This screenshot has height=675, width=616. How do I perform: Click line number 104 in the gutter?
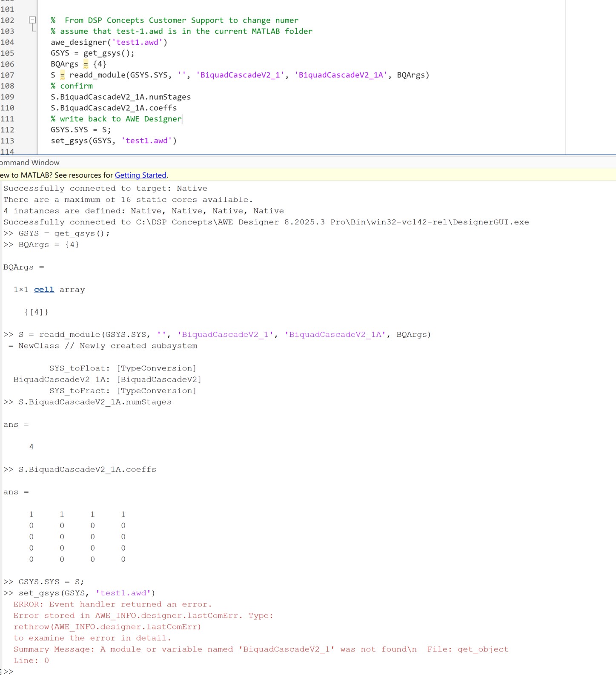(7, 42)
